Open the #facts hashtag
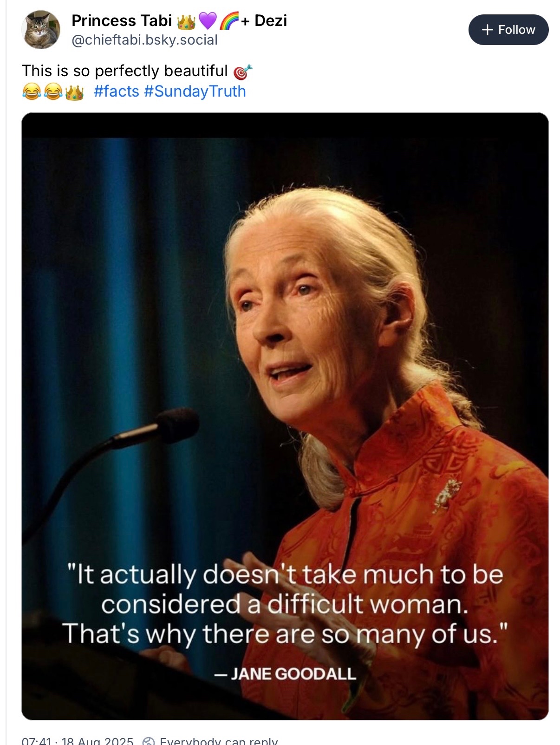 click(116, 91)
